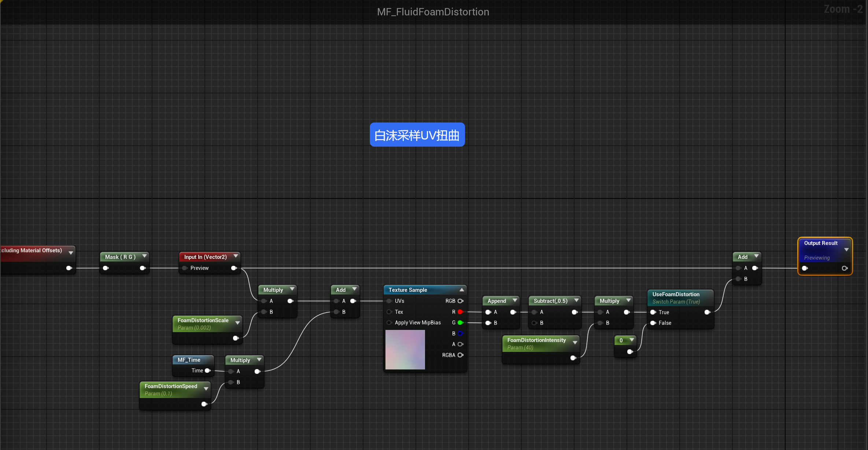Click the blue B output pin on Texture Sample
The height and width of the screenshot is (450, 868).
[460, 334]
